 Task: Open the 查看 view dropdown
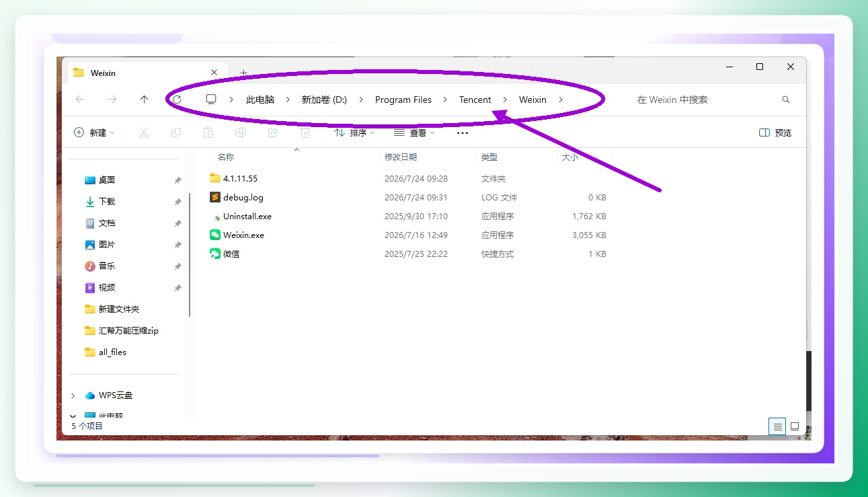click(414, 132)
